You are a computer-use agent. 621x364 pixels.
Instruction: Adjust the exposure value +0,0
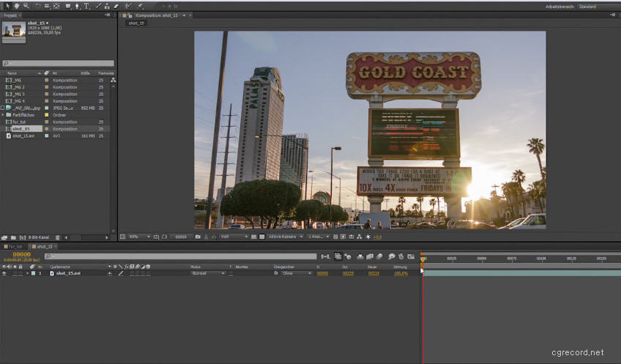[377, 237]
